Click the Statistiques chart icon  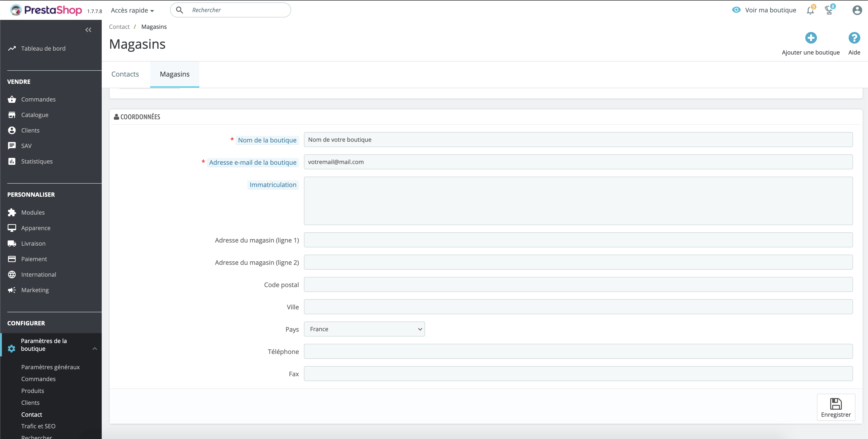(x=12, y=162)
